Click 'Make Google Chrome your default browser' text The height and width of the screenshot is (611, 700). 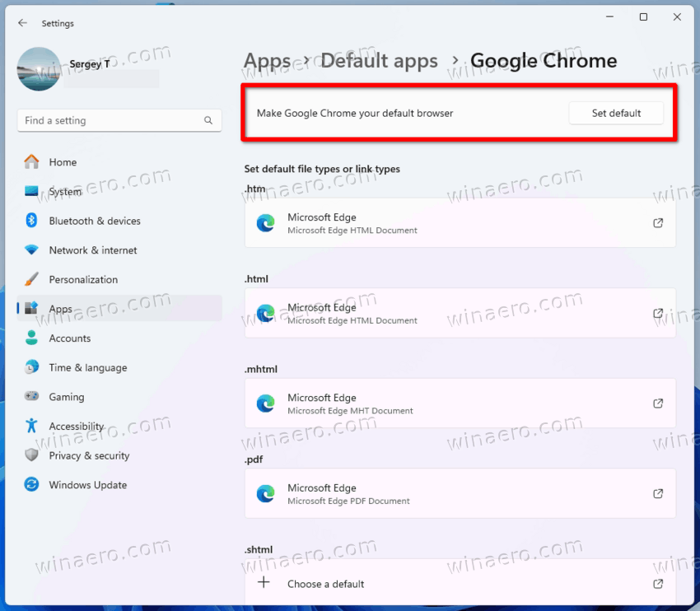(354, 113)
